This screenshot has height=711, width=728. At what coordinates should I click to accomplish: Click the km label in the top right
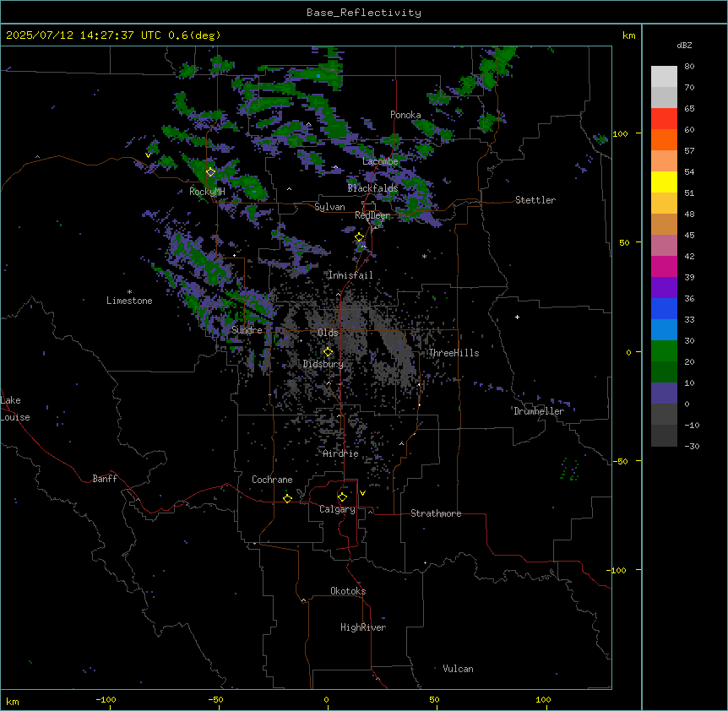628,35
